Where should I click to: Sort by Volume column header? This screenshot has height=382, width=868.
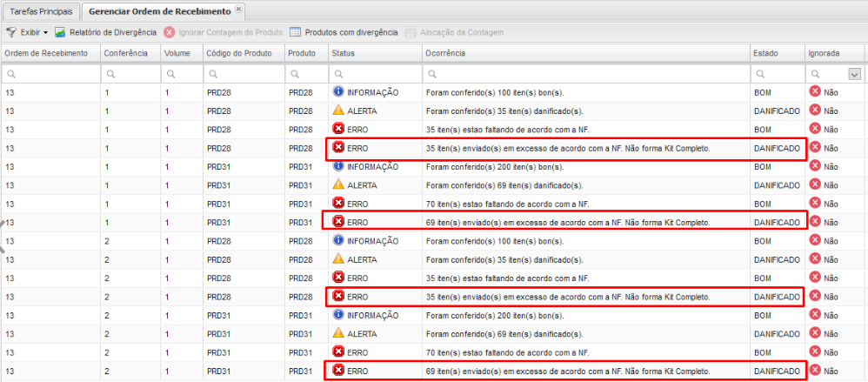pos(182,53)
